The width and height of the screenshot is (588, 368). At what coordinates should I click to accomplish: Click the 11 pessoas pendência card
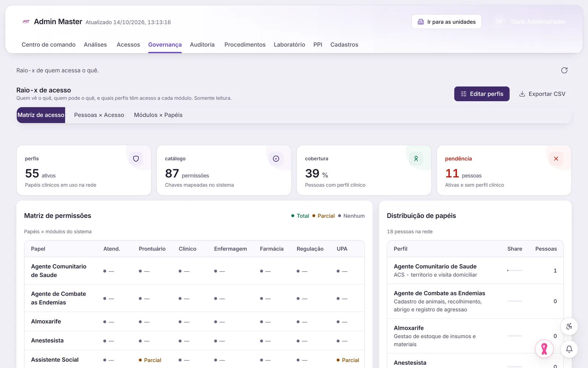point(504,170)
